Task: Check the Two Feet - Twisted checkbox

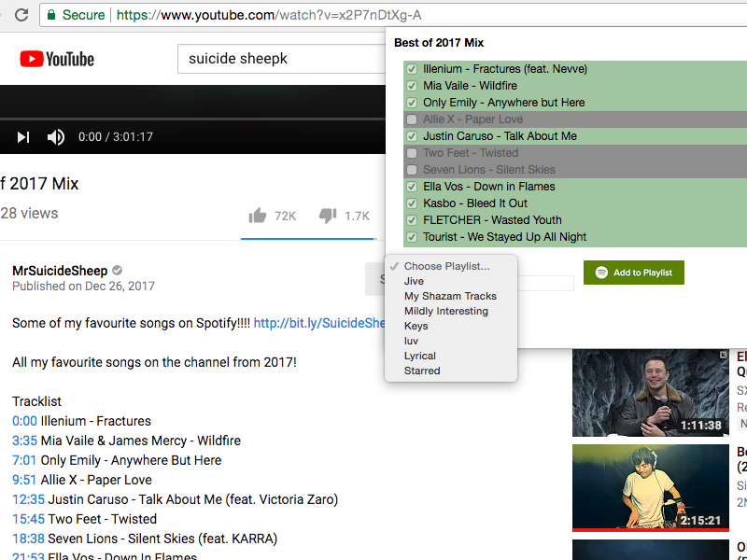Action: point(412,153)
